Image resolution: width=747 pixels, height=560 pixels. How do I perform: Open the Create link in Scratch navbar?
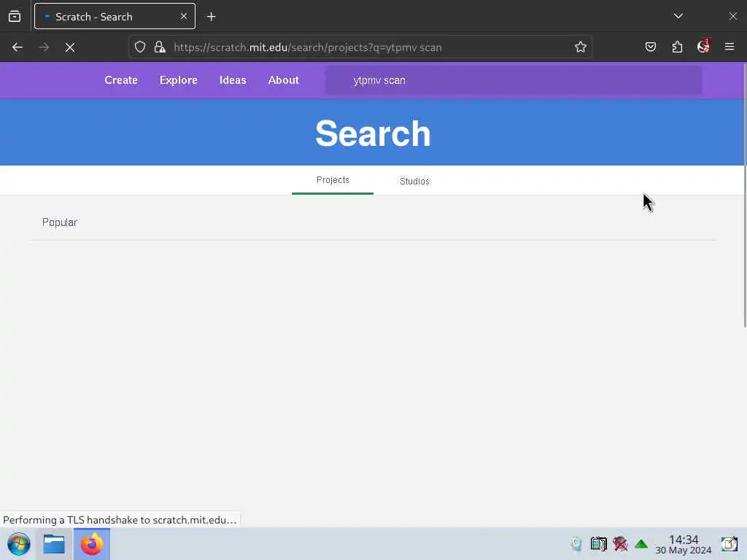click(x=121, y=80)
